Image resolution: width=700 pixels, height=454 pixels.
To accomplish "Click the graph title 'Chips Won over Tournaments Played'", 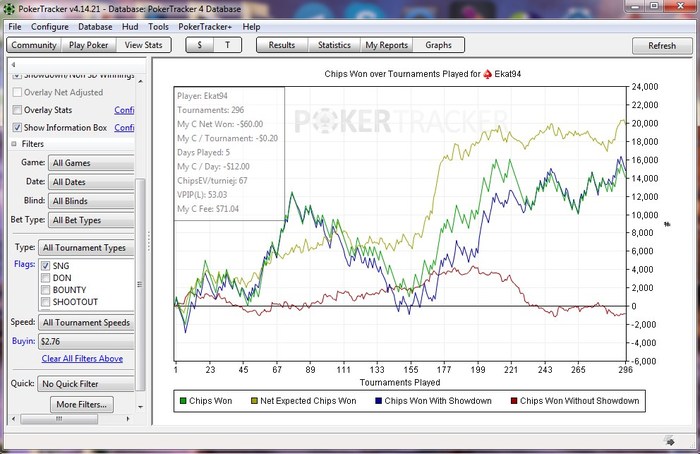I will pos(402,74).
